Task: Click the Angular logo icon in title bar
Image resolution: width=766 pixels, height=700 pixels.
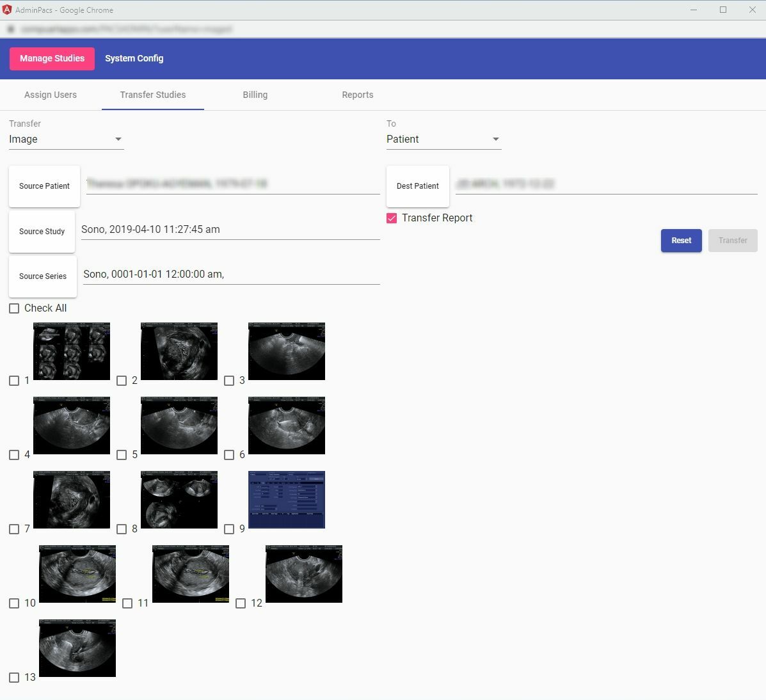Action: pyautogui.click(x=7, y=10)
